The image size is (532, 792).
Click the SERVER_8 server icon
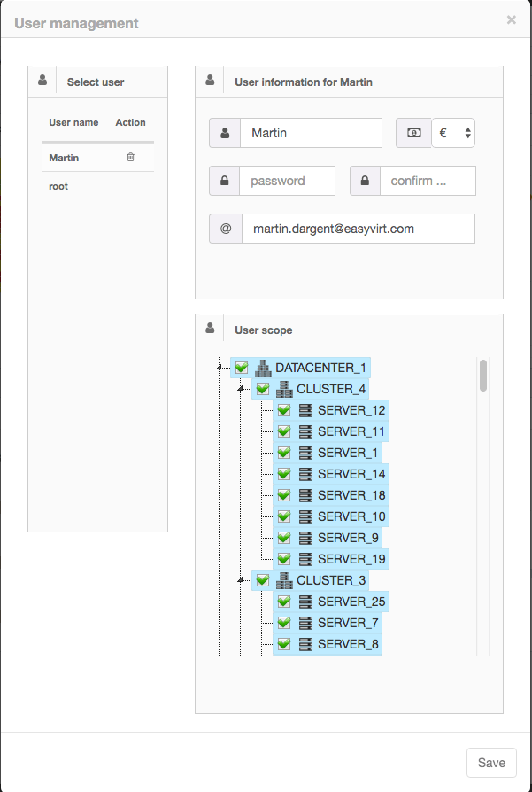(305, 644)
